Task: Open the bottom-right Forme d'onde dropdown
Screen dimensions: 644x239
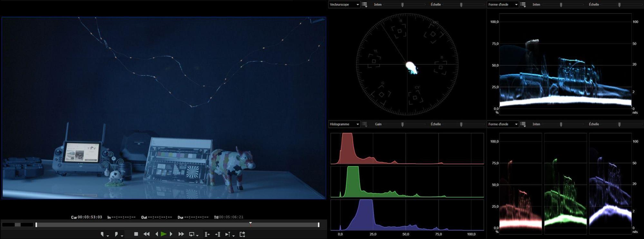Action: tap(503, 124)
